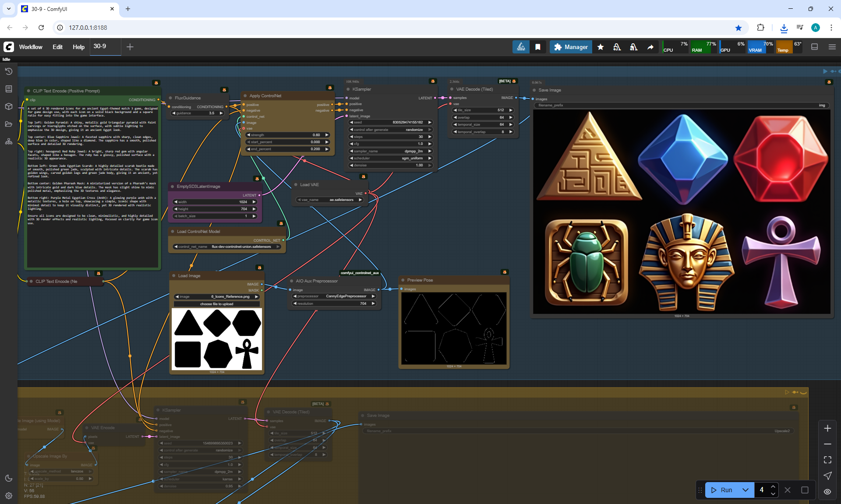Screen dimensions: 841x504
Task: Open the Edit menu
Action: click(57, 47)
